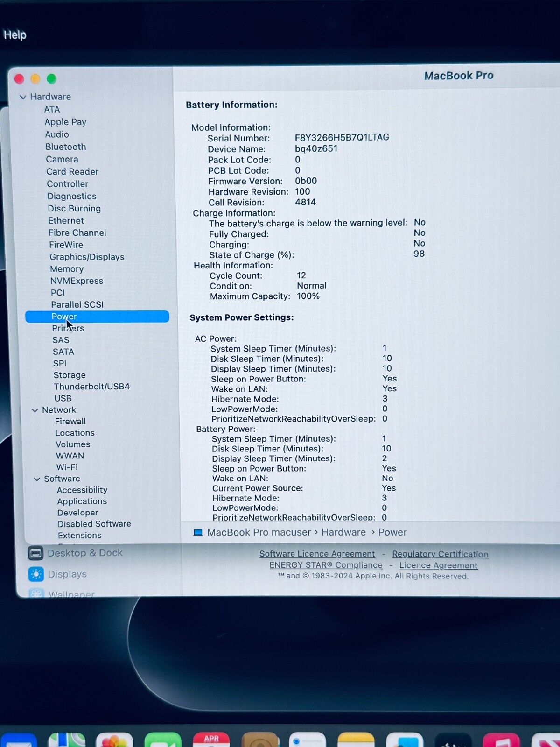
Task: Collapse the Software section chevron
Action: point(37,479)
